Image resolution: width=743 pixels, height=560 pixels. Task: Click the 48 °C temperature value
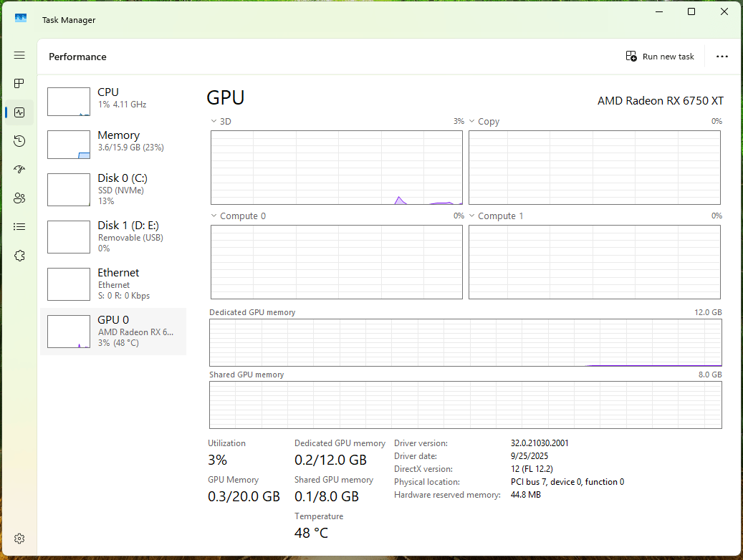(x=312, y=533)
